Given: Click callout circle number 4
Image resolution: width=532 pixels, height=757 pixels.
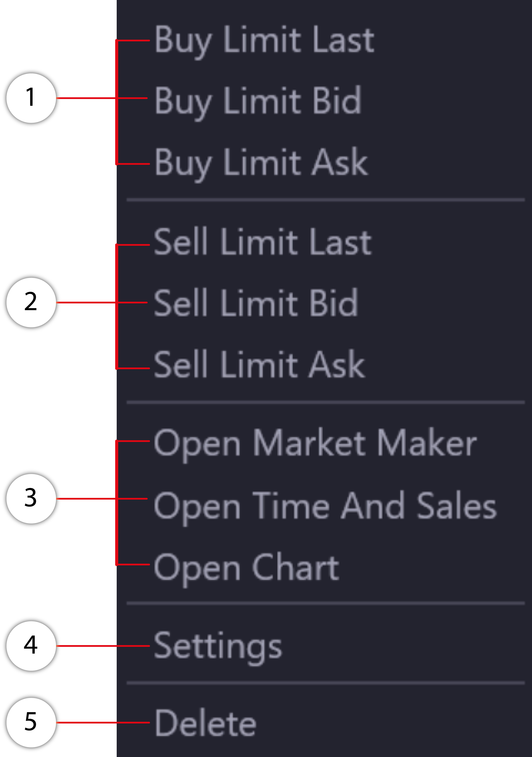Looking at the screenshot, I should coord(31,646).
